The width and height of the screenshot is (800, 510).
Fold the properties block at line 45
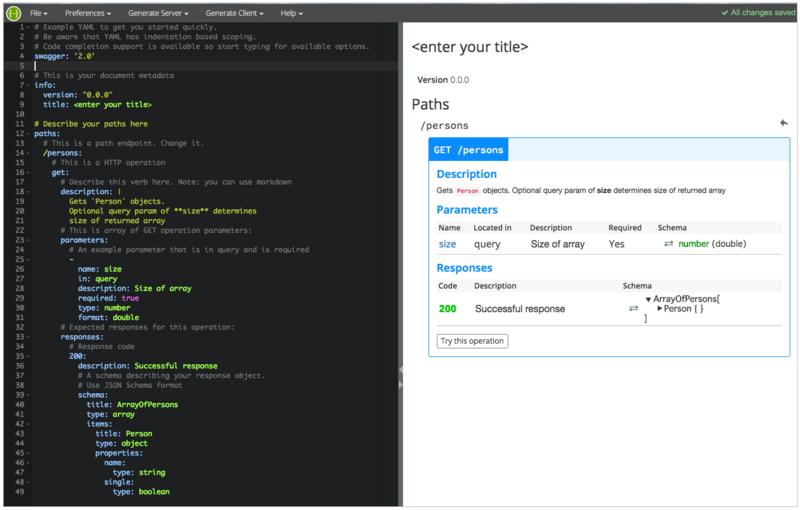[28, 453]
